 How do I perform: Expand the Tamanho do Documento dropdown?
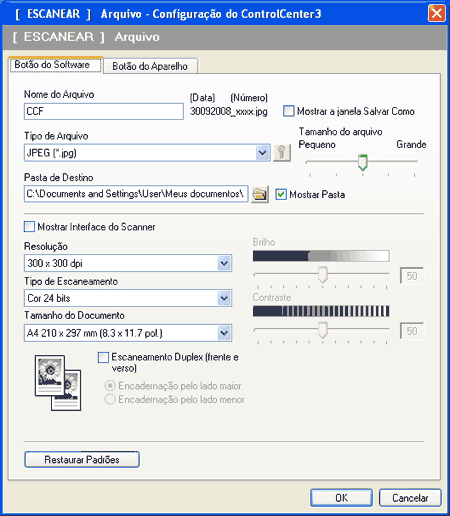click(x=224, y=333)
